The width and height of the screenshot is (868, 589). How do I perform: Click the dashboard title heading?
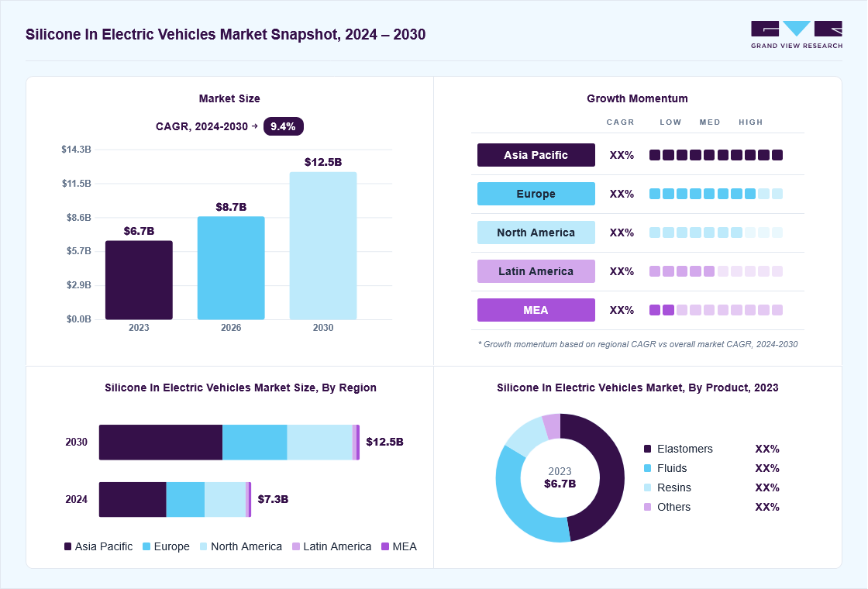point(226,34)
